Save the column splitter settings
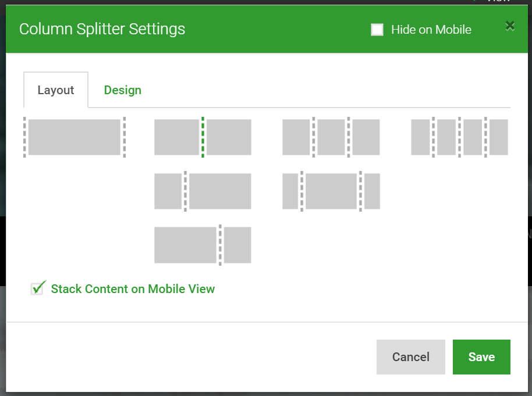Screen dimensions: 532x396 (x=481, y=356)
